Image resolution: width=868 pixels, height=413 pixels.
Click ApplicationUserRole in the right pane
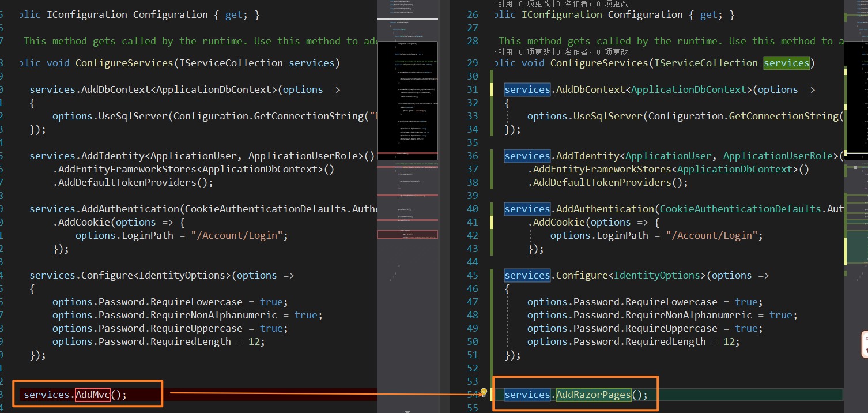(x=778, y=156)
